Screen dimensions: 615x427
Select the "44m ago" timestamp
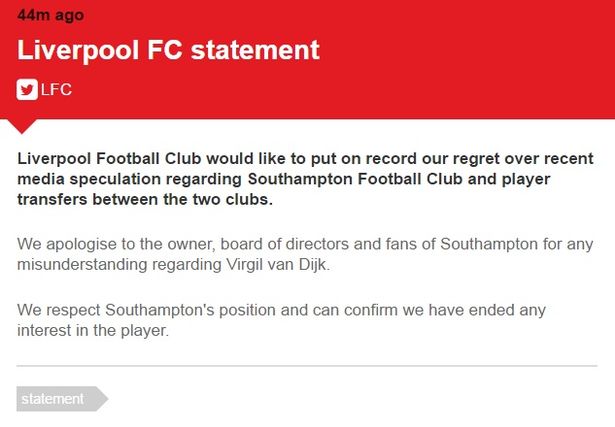tap(50, 15)
